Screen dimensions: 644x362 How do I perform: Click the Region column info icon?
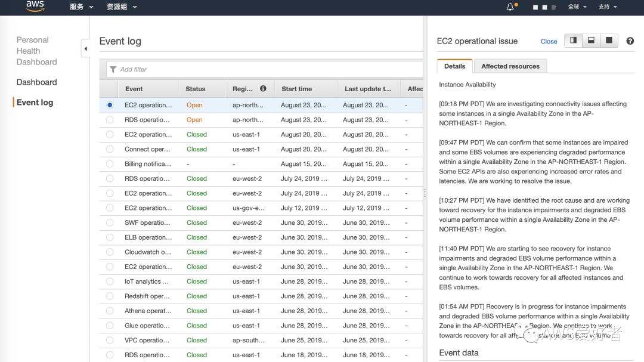point(264,88)
